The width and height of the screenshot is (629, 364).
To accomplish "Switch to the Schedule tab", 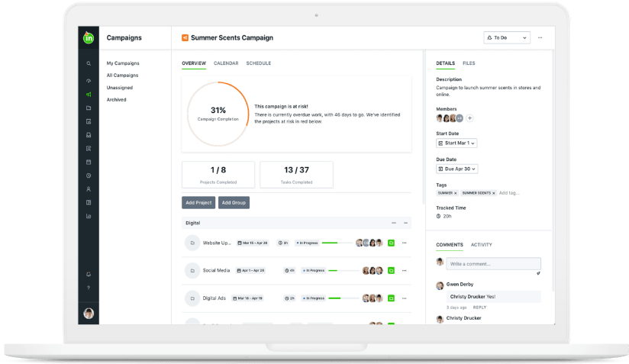I will [x=259, y=63].
